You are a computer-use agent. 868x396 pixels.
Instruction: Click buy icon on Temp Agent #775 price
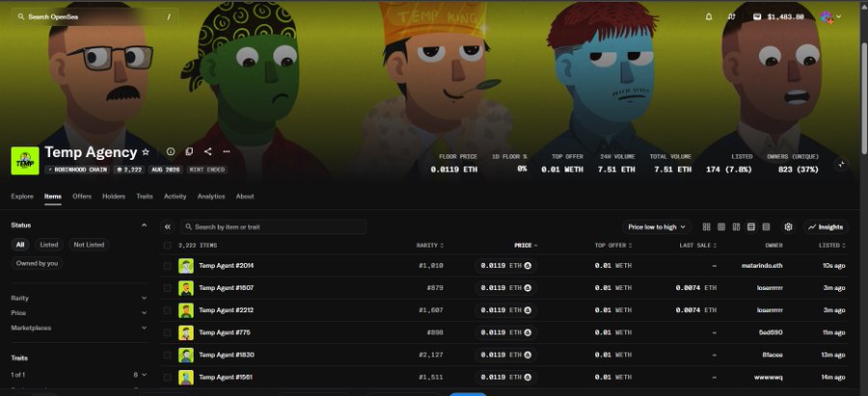tap(528, 332)
